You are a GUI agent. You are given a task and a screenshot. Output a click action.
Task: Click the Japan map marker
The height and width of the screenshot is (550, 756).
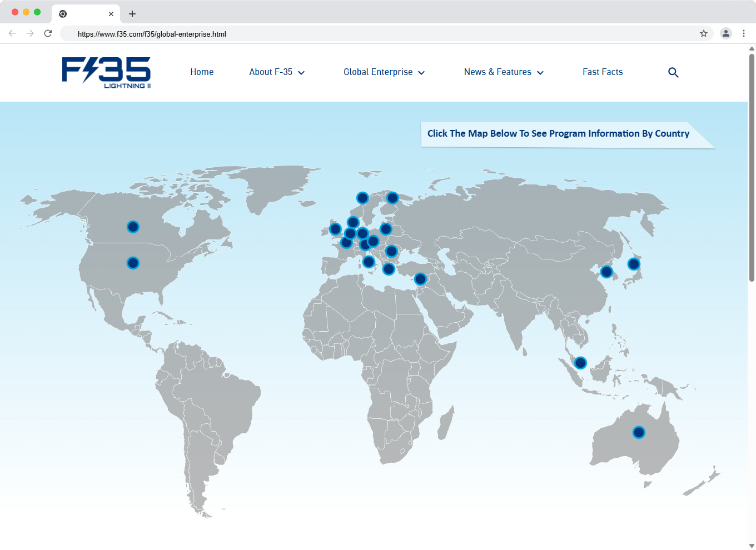tap(634, 264)
